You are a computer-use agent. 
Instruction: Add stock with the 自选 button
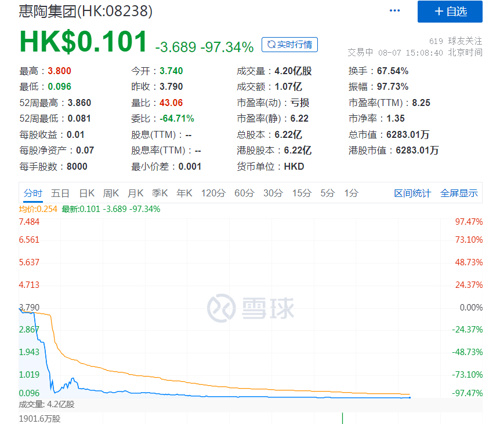click(x=450, y=12)
